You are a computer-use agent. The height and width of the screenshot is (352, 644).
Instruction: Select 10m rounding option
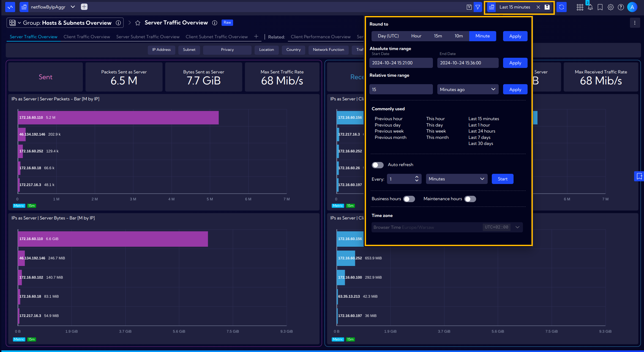[459, 36]
